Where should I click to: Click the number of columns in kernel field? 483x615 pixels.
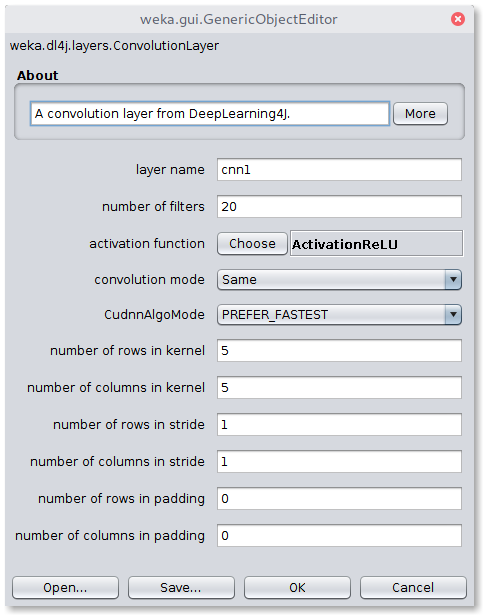pos(339,388)
